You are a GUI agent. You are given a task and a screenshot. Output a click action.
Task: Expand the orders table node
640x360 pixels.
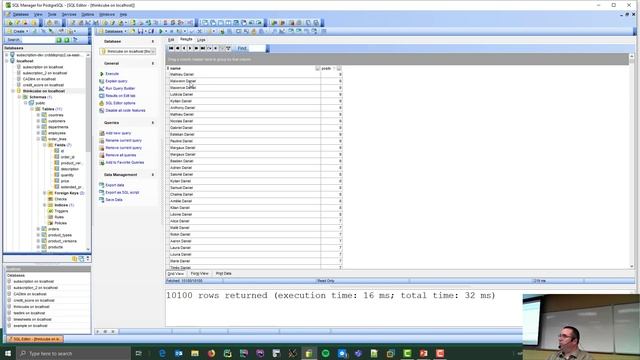[38, 229]
